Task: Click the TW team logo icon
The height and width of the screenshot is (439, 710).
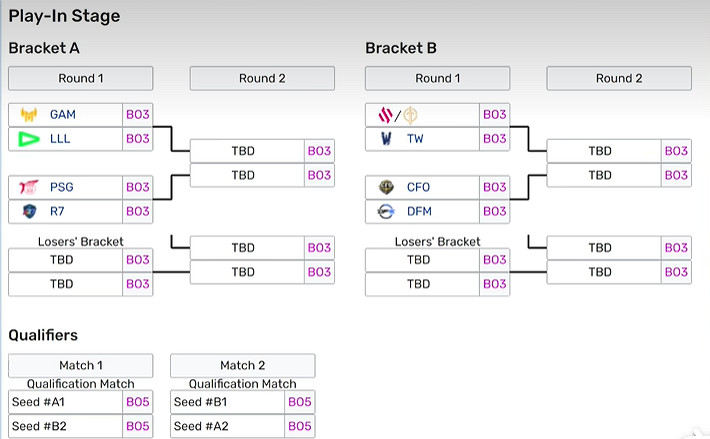Action: [x=386, y=139]
